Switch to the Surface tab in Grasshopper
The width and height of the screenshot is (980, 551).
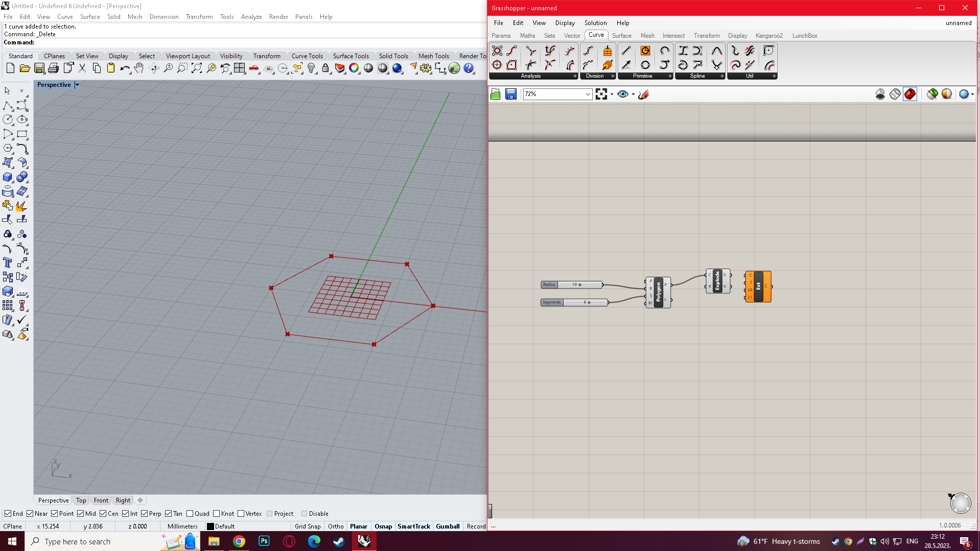pyautogui.click(x=622, y=36)
